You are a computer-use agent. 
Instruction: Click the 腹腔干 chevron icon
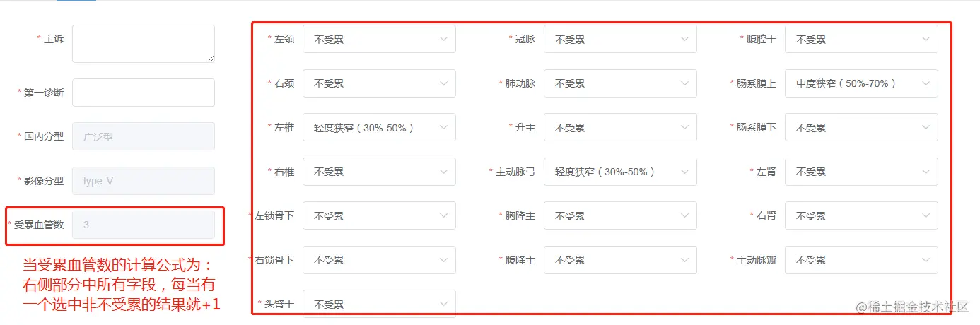(926, 39)
